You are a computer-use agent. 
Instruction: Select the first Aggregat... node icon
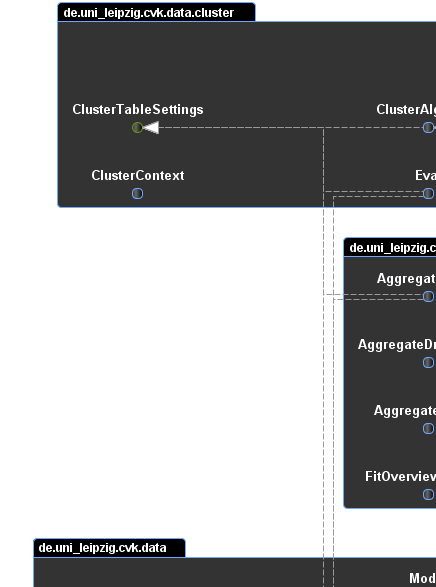(x=428, y=296)
